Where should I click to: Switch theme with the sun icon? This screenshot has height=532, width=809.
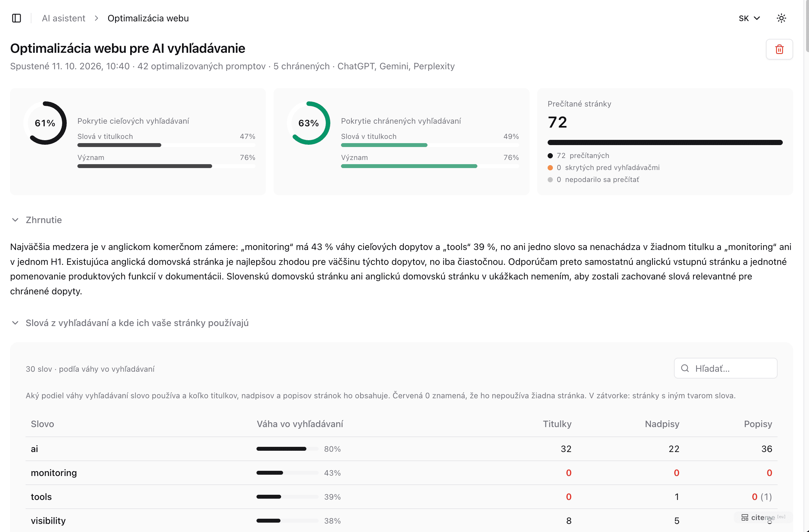[x=781, y=18]
